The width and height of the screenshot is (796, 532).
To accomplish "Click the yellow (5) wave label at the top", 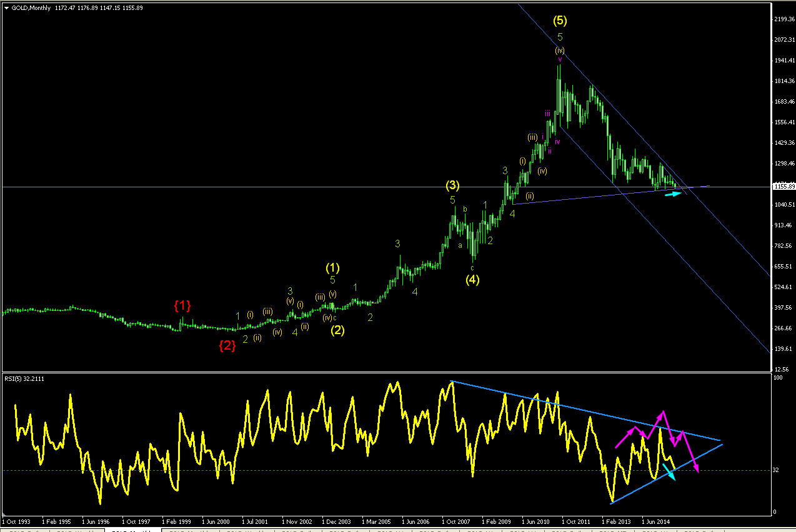I will [560, 21].
